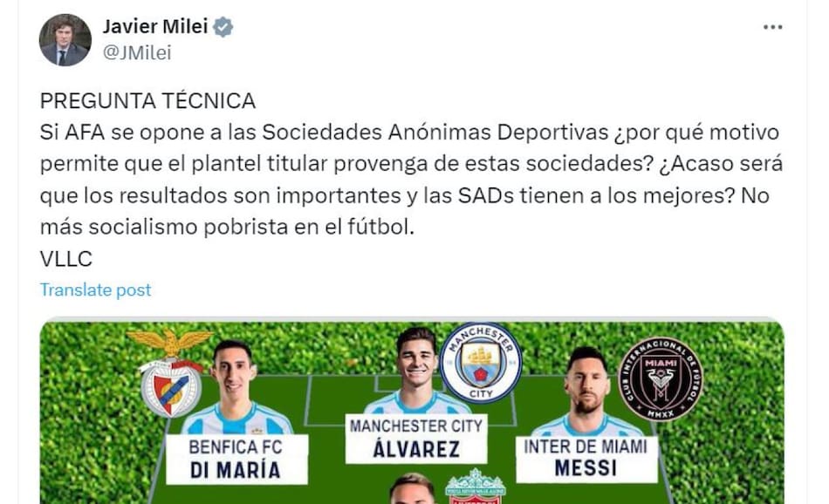Click the MANCHESTER CITY ÁLVAREZ label
The width and height of the screenshot is (829, 504).
416,439
